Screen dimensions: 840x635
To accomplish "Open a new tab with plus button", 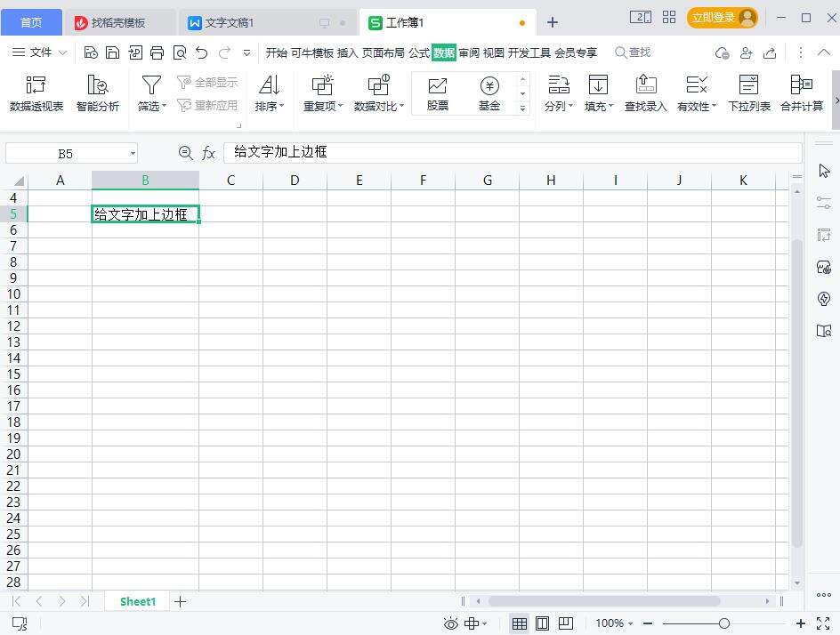I will point(553,22).
